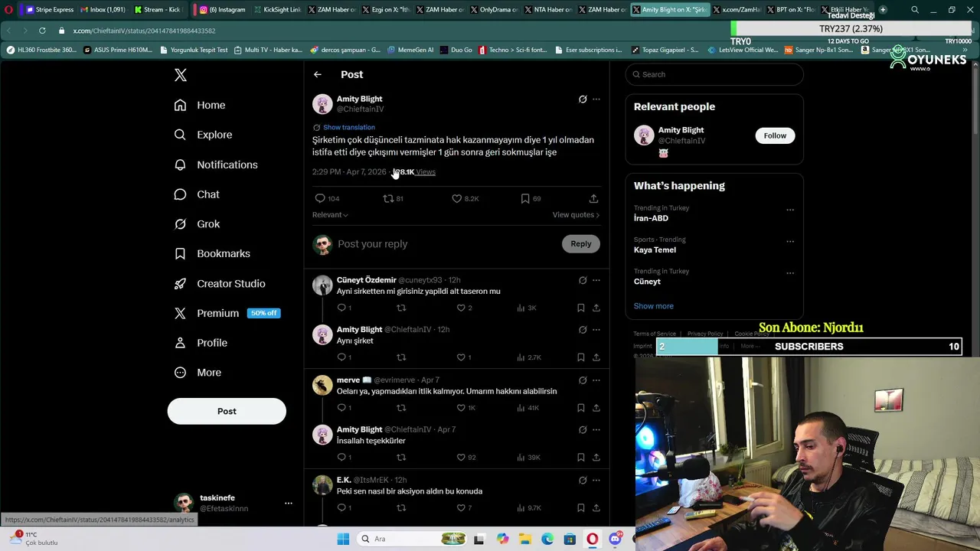This screenshot has height=551, width=980.
Task: Like Cüneyt Özdemir's reply
Action: [x=465, y=308]
